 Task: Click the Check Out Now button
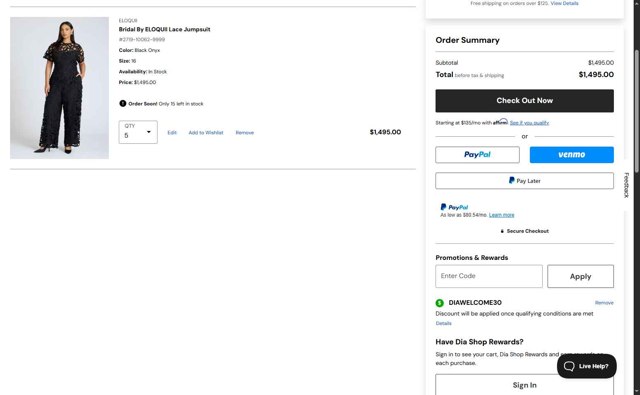[524, 101]
